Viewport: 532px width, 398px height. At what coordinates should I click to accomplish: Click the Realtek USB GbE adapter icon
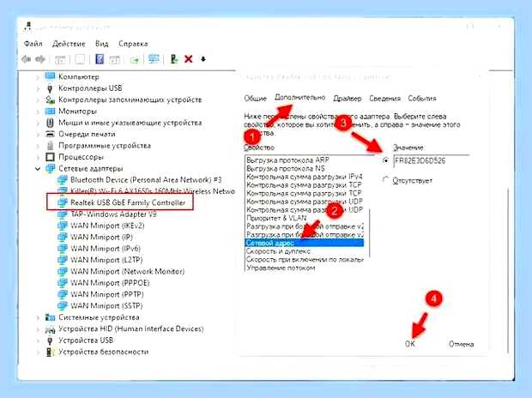[x=62, y=202]
